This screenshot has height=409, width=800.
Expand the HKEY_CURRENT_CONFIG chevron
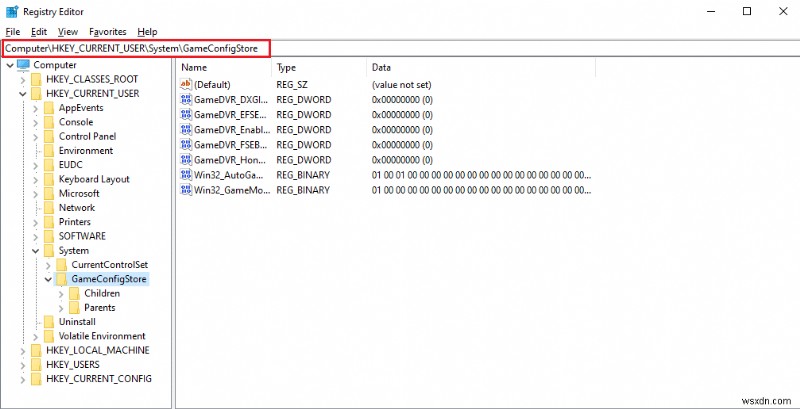[23, 379]
